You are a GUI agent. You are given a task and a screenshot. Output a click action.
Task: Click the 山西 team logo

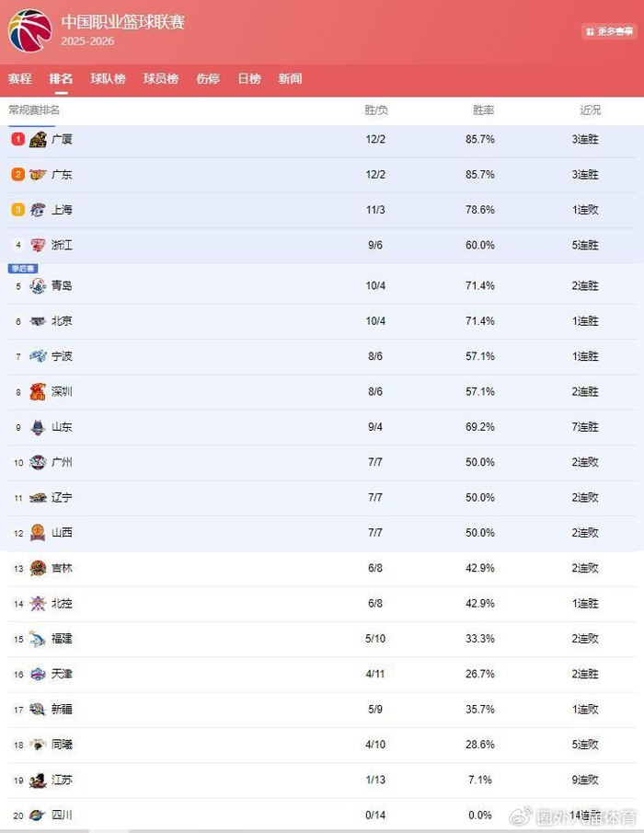tap(38, 533)
